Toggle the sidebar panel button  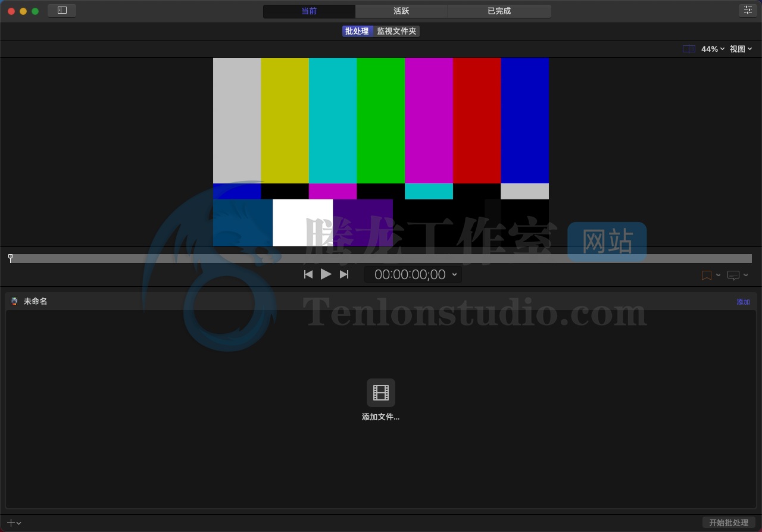(x=62, y=11)
